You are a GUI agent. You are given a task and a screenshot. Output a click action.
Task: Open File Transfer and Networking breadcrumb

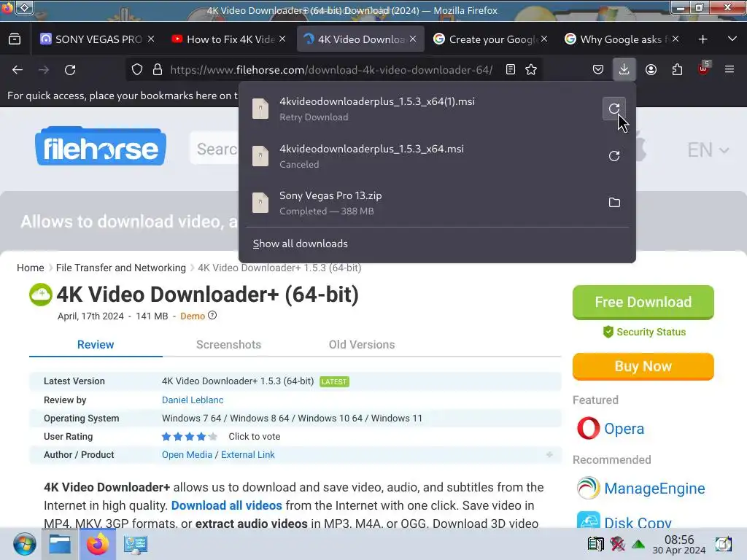tap(121, 268)
